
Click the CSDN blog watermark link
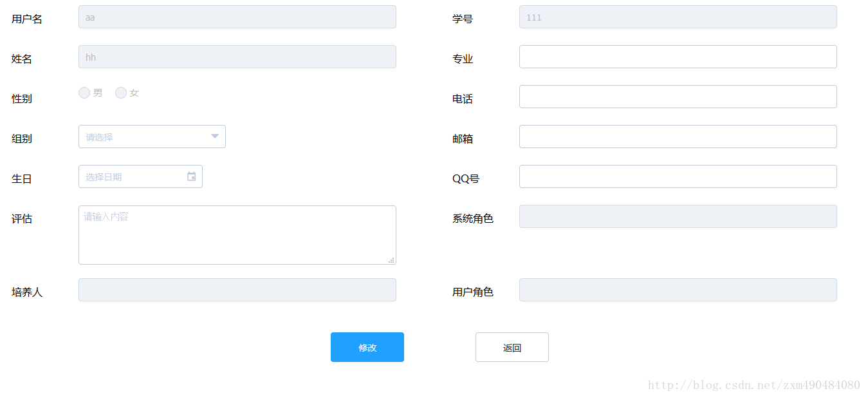pos(752,385)
